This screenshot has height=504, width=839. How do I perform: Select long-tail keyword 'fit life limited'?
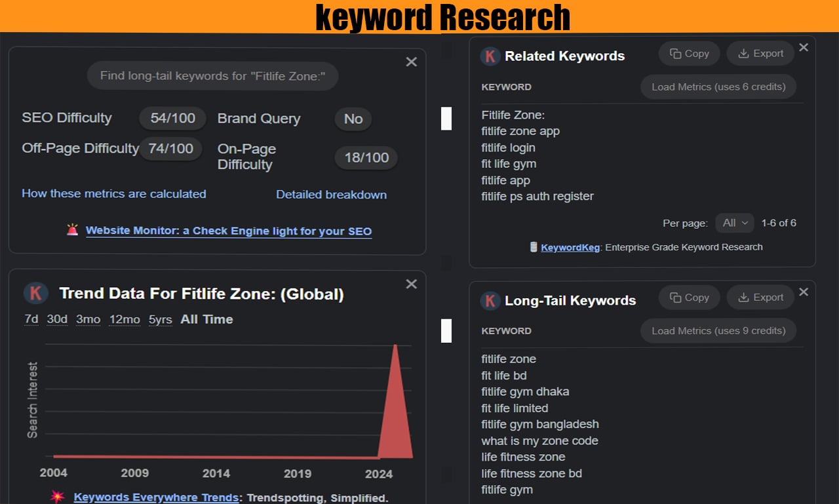coord(515,408)
